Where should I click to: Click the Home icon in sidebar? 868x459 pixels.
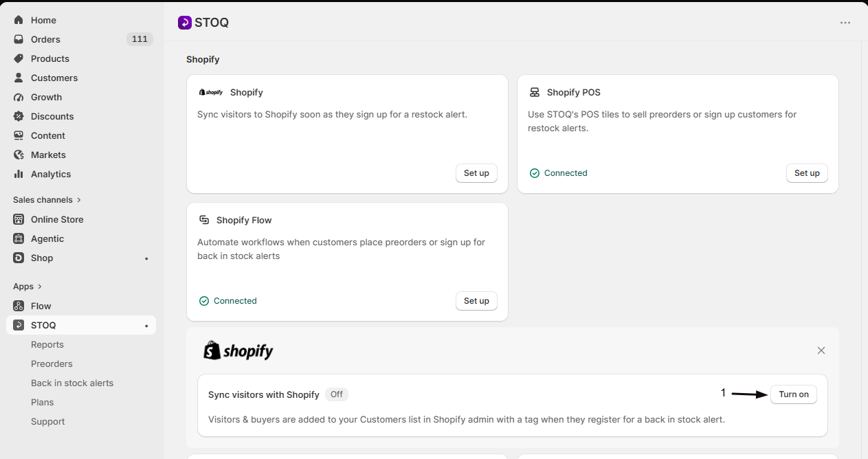[x=19, y=20]
